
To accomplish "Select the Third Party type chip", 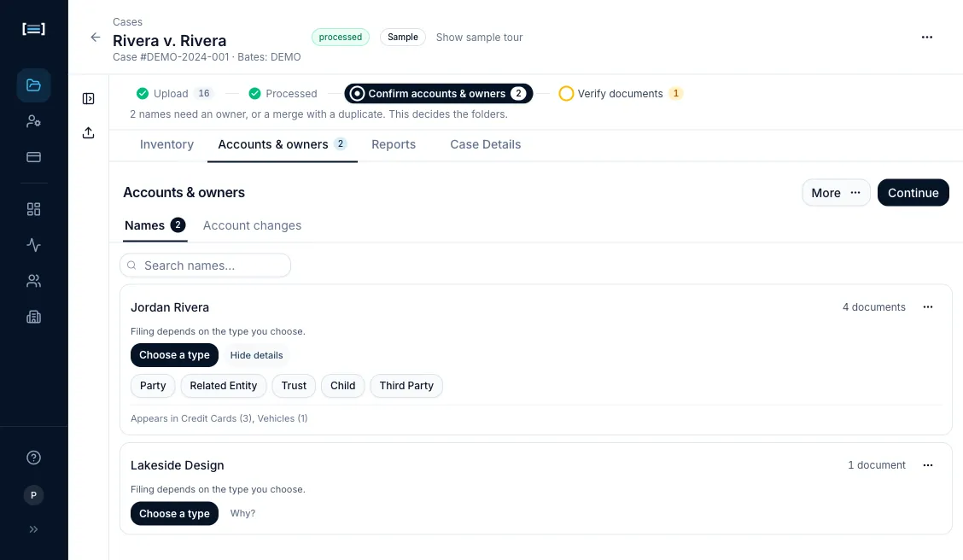I will pyautogui.click(x=406, y=386).
